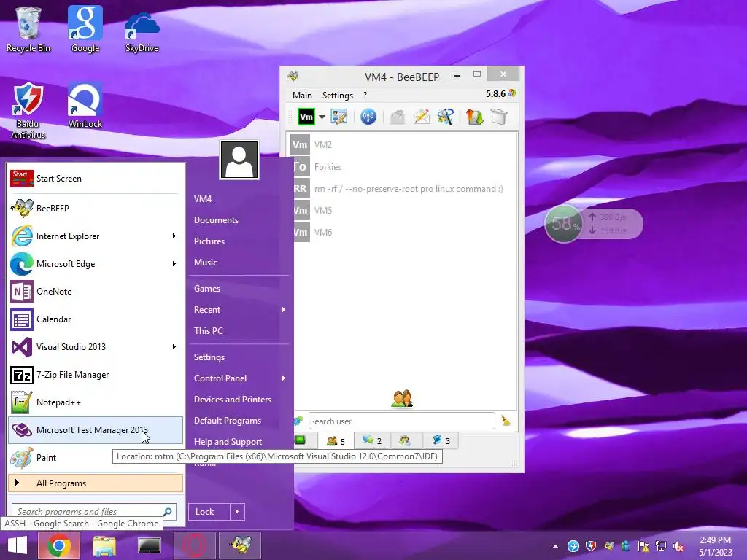
Task: Expand the Microsoft Edge submenu arrow
Action: [174, 264]
